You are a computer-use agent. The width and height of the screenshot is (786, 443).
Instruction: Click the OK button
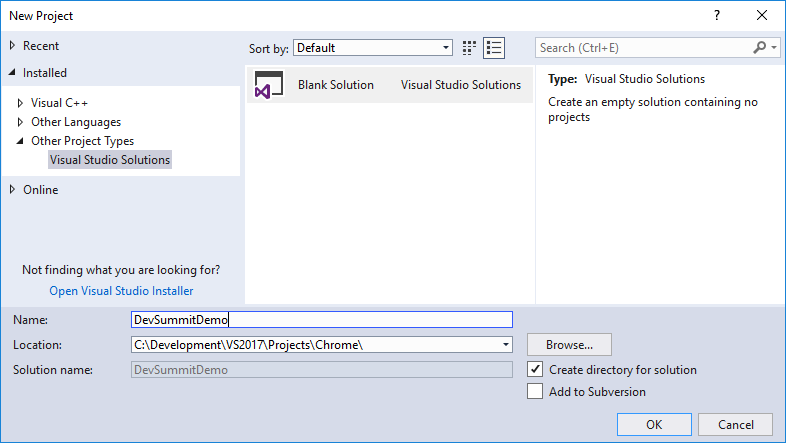(654, 424)
